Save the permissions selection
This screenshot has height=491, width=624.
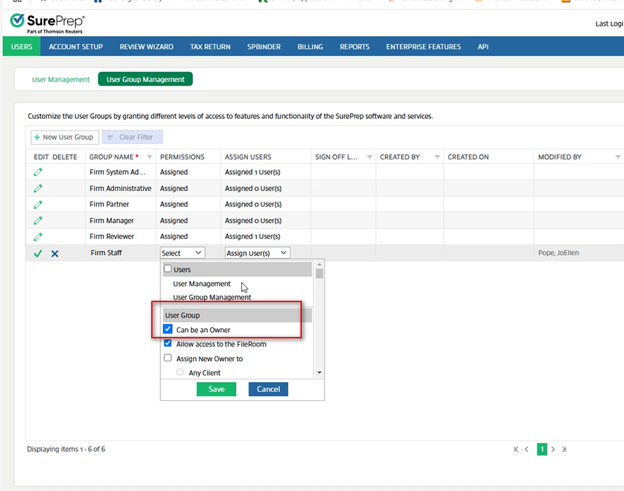pos(216,389)
